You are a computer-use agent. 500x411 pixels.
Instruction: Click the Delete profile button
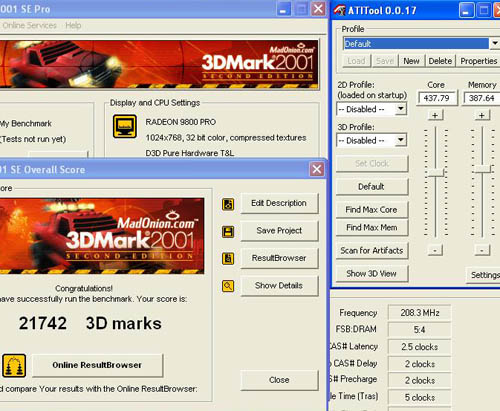click(440, 61)
